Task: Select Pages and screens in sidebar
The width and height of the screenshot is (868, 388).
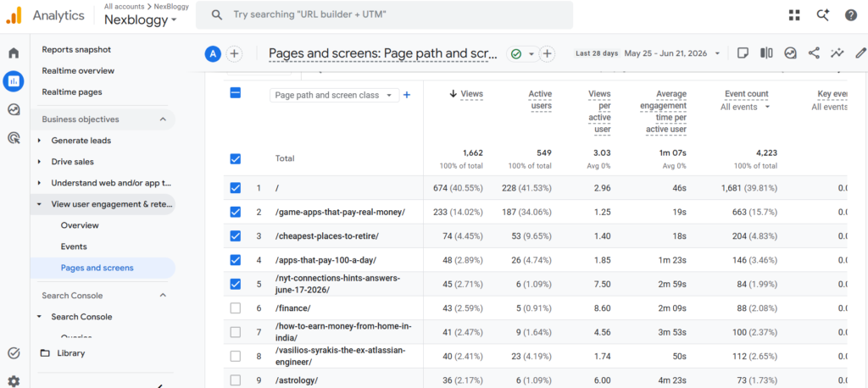Action: click(97, 268)
